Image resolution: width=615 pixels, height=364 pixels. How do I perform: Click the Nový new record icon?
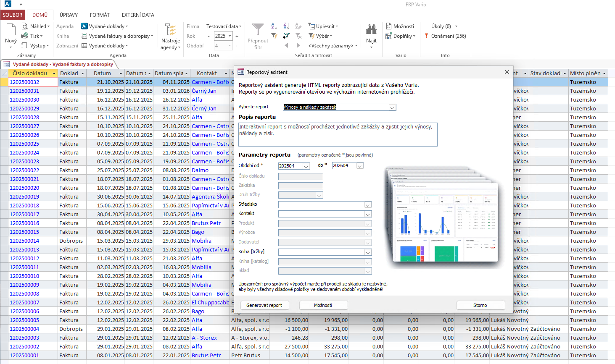tap(11, 30)
